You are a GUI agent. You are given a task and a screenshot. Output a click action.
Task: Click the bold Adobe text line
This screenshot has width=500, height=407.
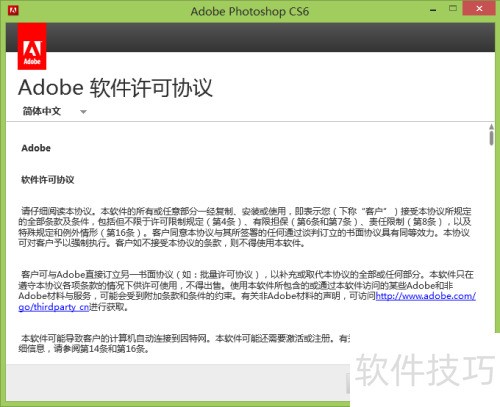36,148
